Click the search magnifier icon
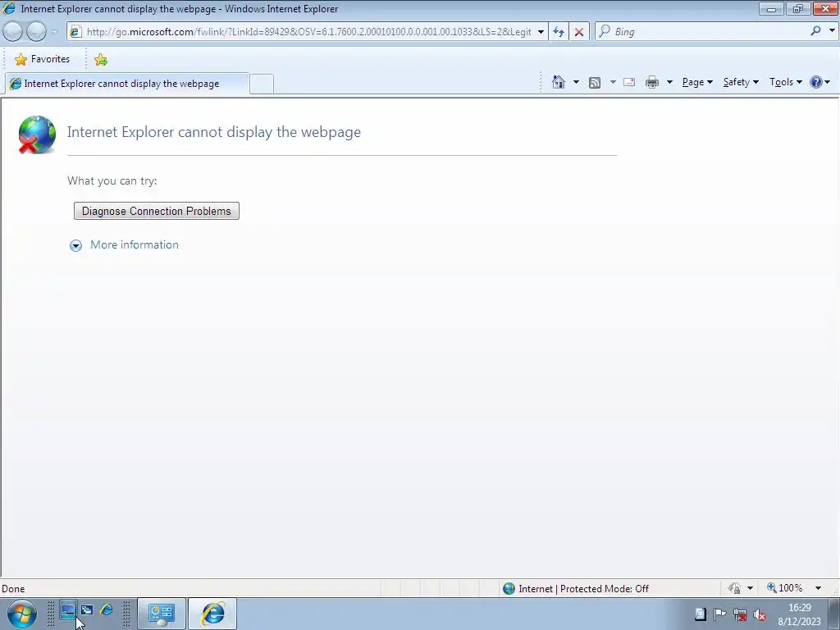 pos(816,32)
